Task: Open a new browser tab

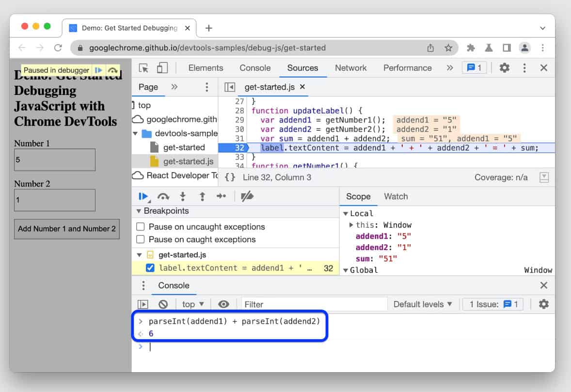Action: [208, 28]
